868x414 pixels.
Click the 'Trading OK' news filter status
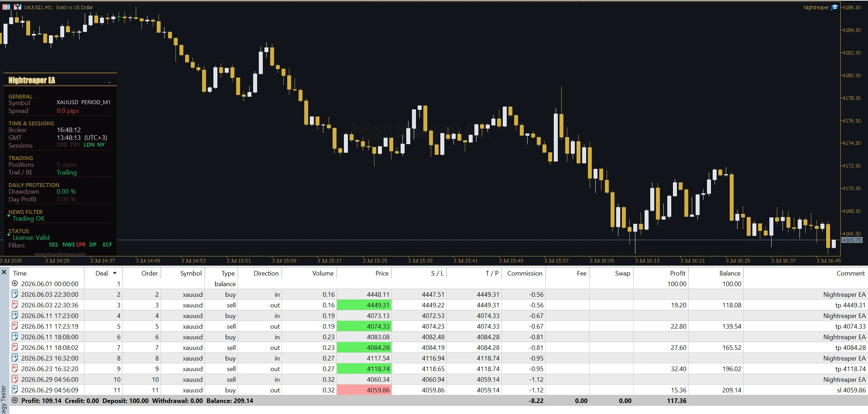pyautogui.click(x=28, y=219)
